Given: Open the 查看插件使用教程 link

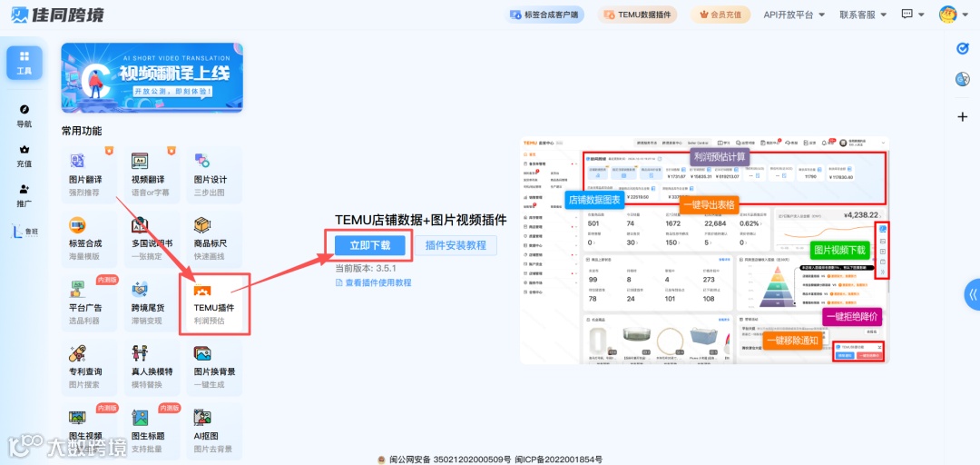Looking at the screenshot, I should point(374,282).
